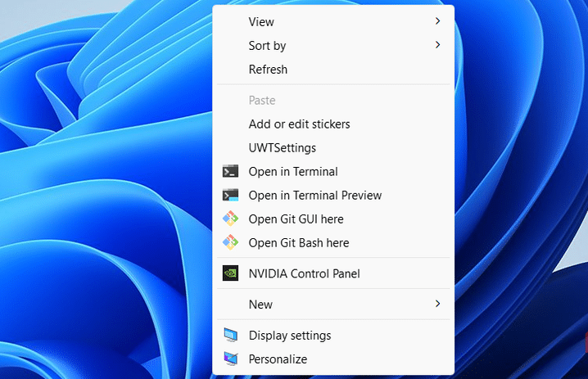
Task: Click the Git Bash icon
Action: (230, 242)
